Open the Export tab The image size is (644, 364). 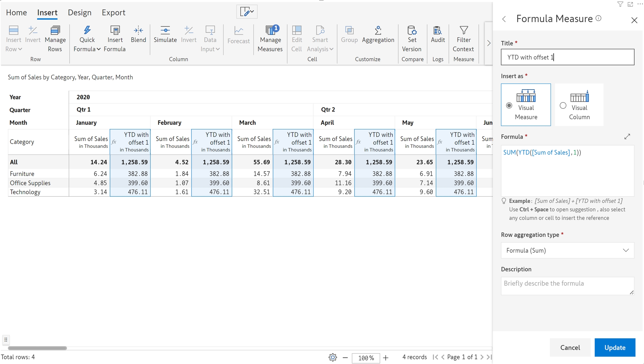[113, 13]
